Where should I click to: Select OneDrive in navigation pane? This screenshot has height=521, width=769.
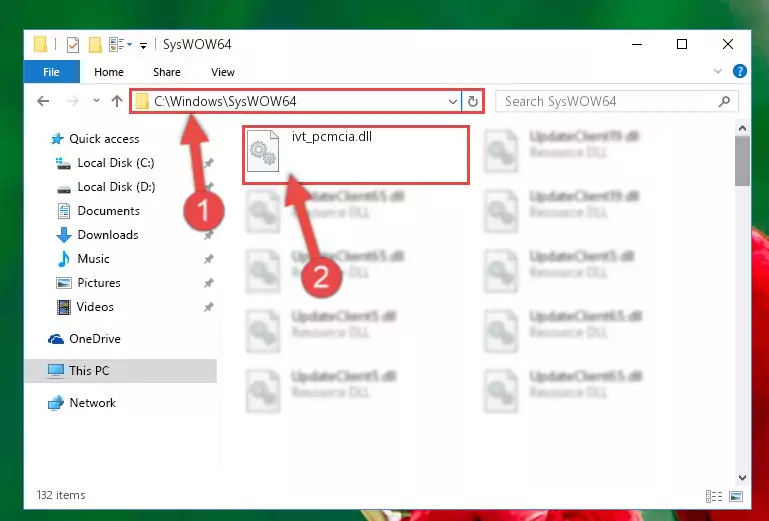coord(95,339)
